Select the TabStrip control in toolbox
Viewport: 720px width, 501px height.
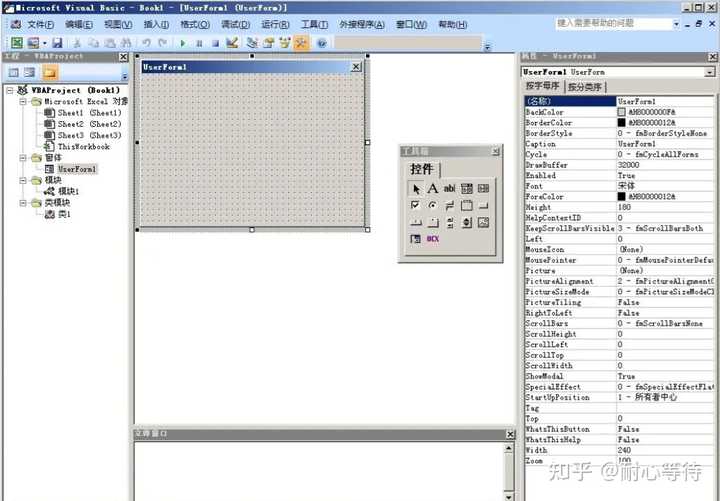tap(416, 223)
